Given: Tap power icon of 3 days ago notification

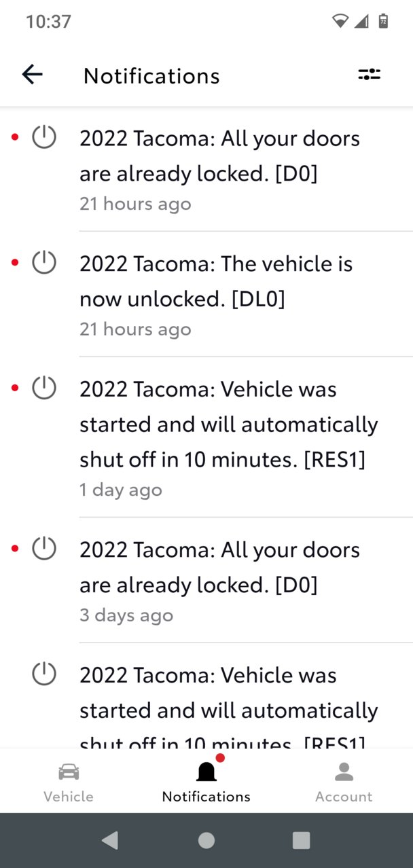Looking at the screenshot, I should [x=44, y=548].
